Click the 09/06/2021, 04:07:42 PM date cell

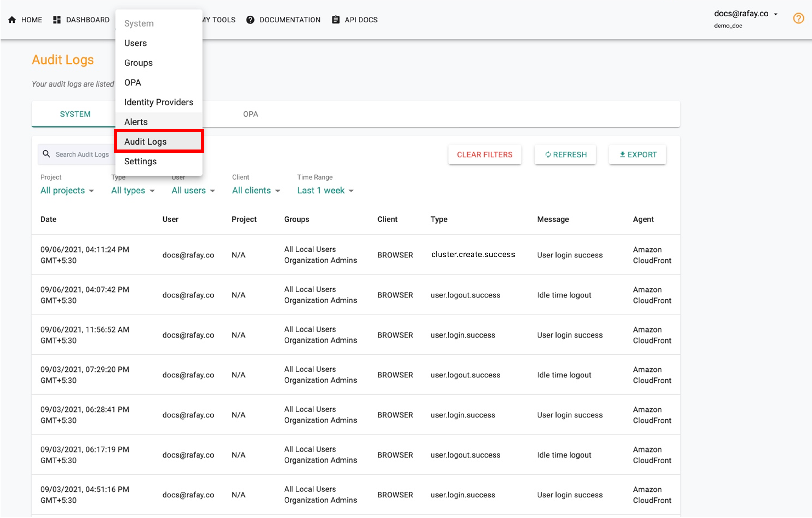[85, 295]
